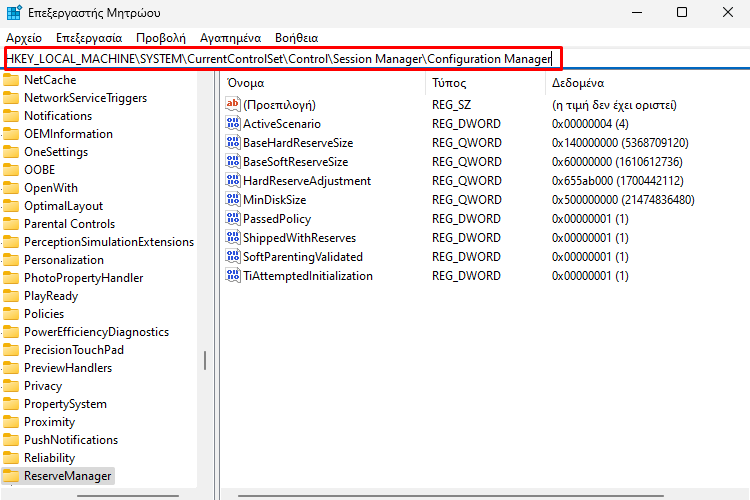Screen dimensions: 750x500
Task: Click the data 0x140000000 (5368709120)
Action: [620, 143]
